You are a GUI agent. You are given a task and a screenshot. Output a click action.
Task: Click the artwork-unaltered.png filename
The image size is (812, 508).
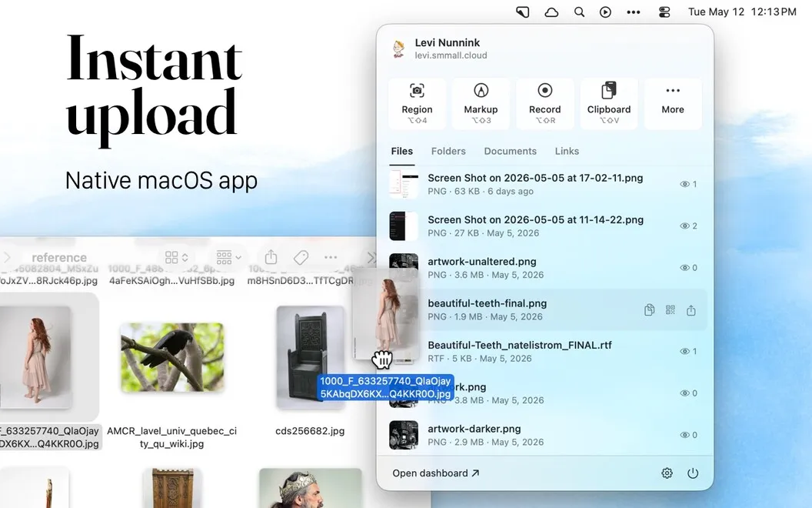click(x=481, y=262)
